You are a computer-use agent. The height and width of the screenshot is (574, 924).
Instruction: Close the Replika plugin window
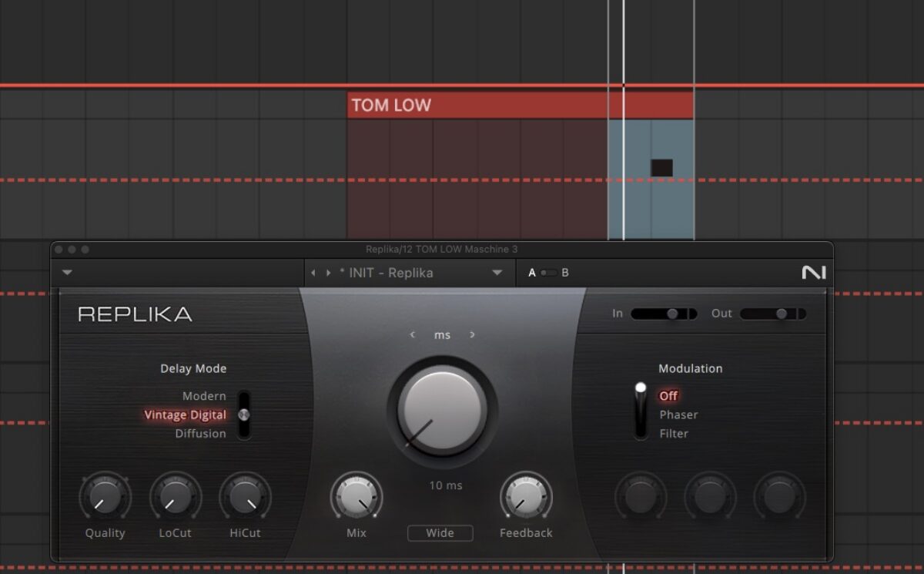point(59,250)
